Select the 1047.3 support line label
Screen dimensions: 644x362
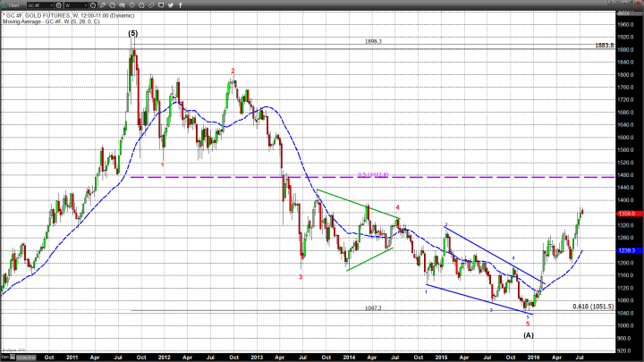coord(373,307)
